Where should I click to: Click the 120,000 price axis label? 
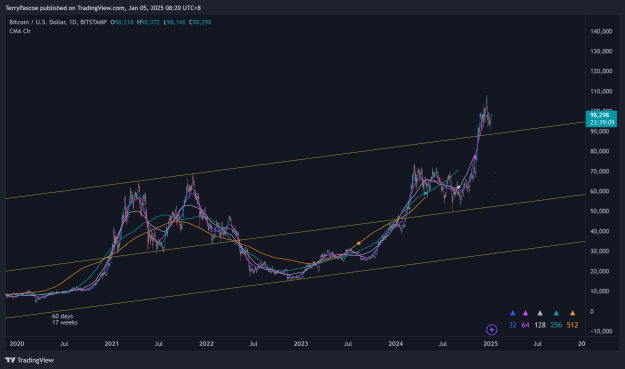coord(601,71)
